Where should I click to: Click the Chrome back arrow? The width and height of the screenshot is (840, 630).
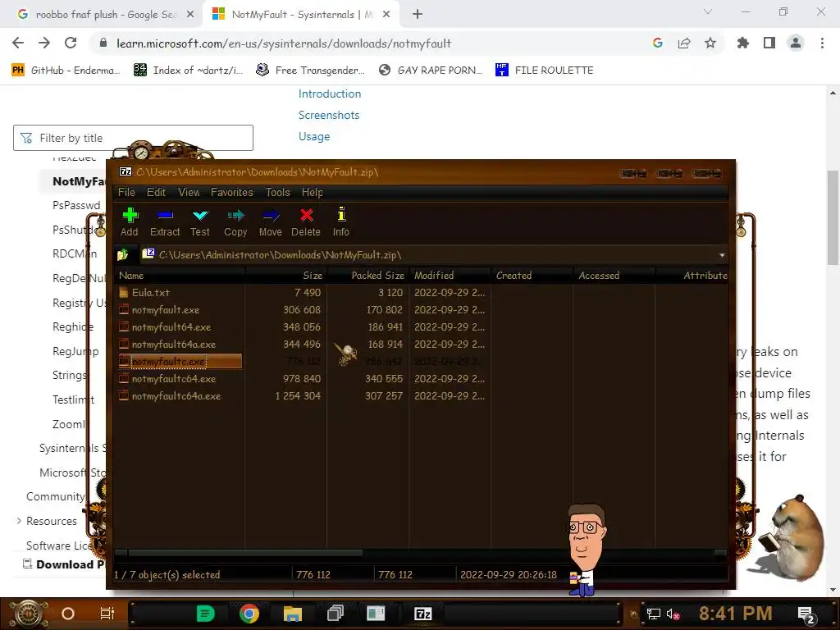(18, 43)
